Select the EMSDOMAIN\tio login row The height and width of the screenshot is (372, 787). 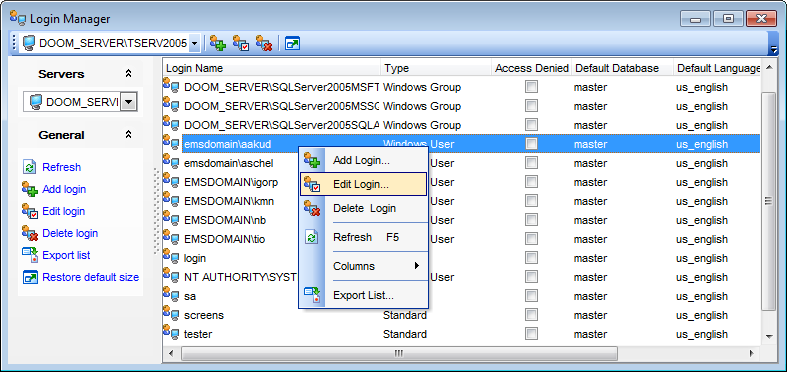462,239
